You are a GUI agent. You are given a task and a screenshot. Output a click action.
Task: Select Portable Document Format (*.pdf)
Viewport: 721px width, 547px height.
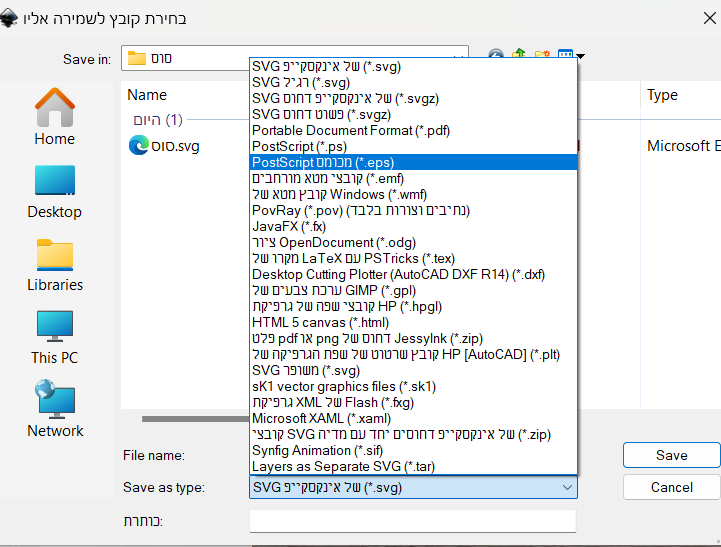click(x=413, y=131)
